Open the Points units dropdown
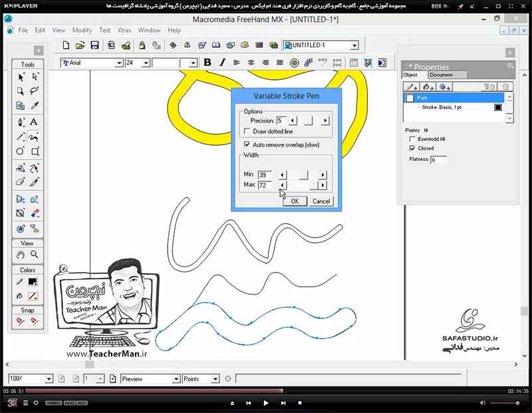The width and height of the screenshot is (532, 413). [x=215, y=378]
